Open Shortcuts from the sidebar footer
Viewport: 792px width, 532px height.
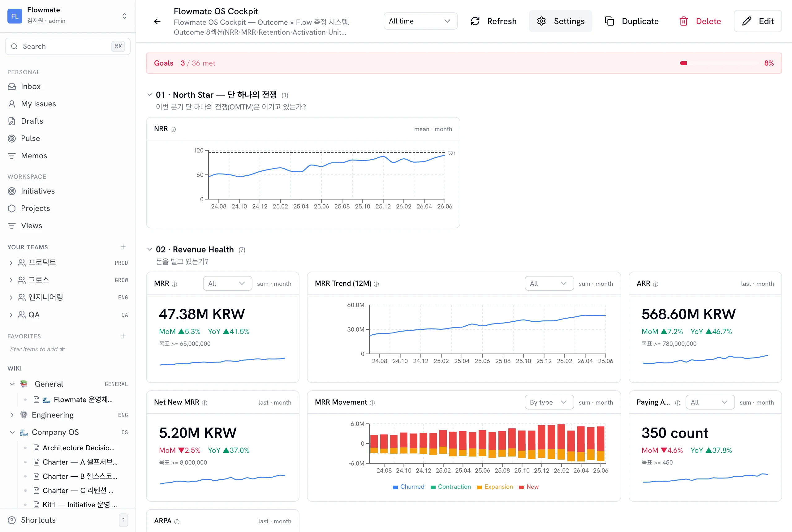(x=38, y=520)
